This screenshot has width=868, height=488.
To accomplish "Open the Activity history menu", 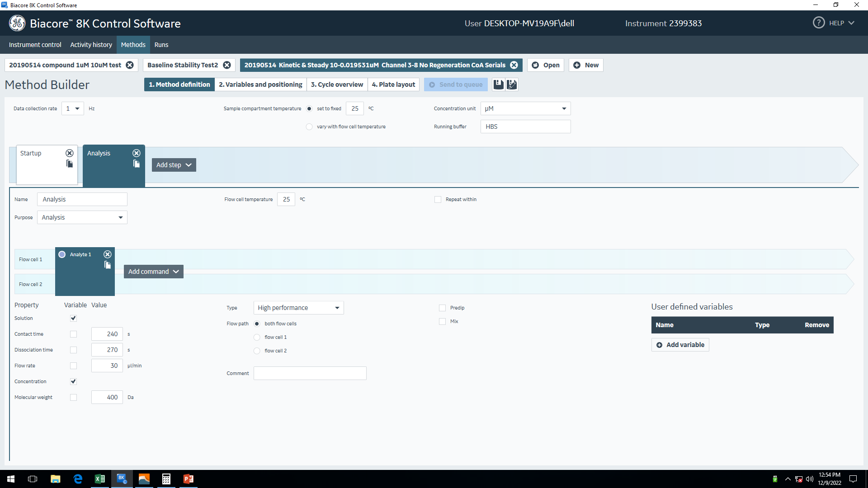I will [x=91, y=45].
